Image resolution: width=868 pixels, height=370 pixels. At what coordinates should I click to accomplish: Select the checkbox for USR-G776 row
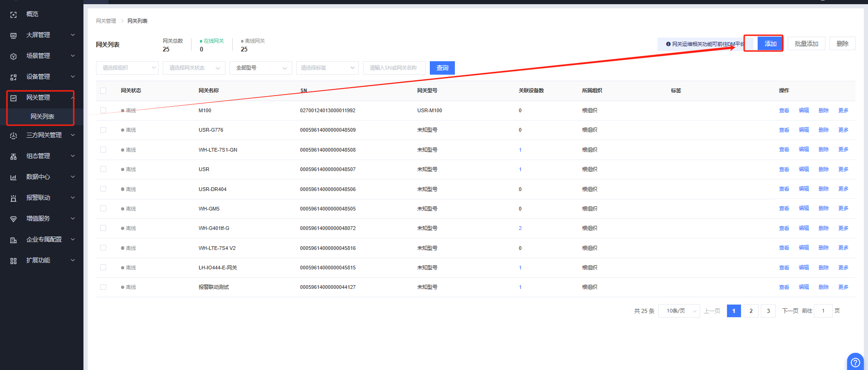(x=103, y=130)
